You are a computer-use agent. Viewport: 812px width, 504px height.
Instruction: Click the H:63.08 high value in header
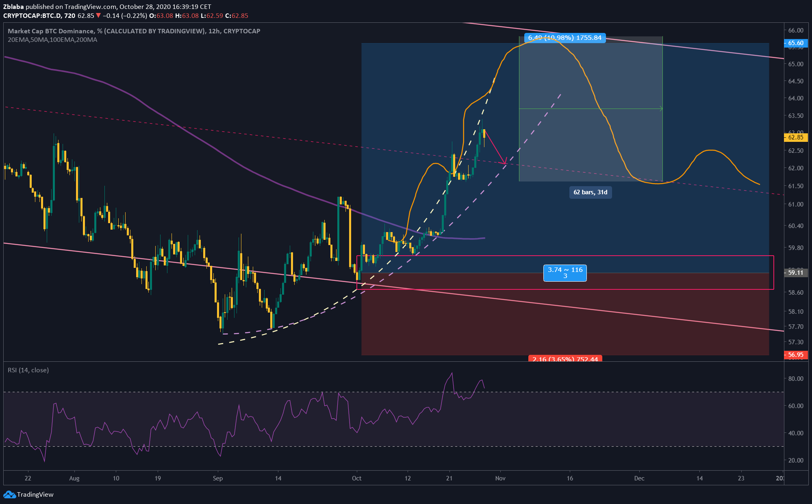(187, 16)
